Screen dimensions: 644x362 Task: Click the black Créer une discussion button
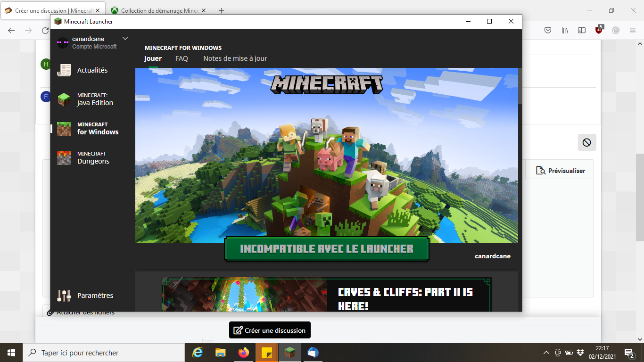tap(270, 330)
